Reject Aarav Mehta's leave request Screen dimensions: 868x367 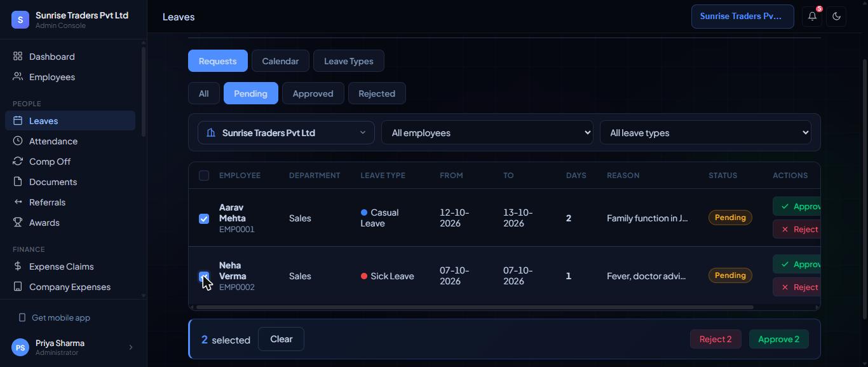point(797,229)
